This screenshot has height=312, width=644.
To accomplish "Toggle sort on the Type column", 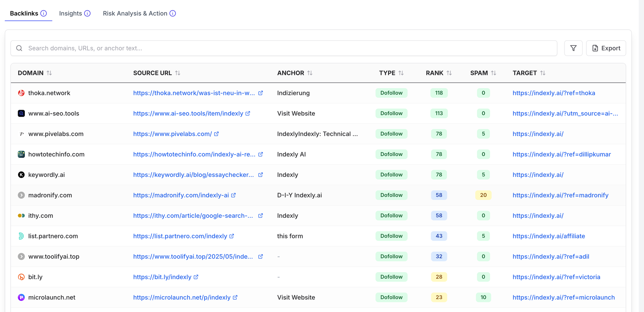I will (x=401, y=73).
